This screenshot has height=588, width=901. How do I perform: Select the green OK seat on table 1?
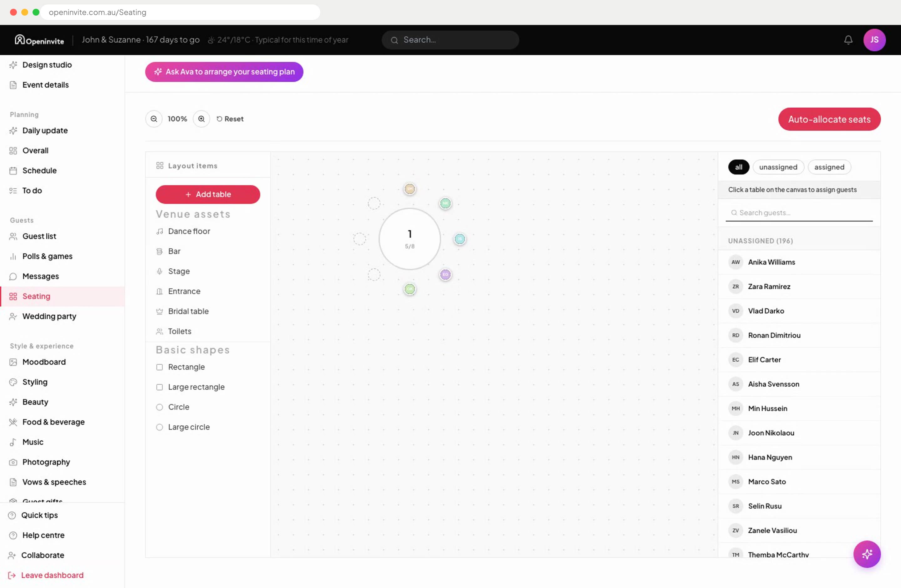410,289
